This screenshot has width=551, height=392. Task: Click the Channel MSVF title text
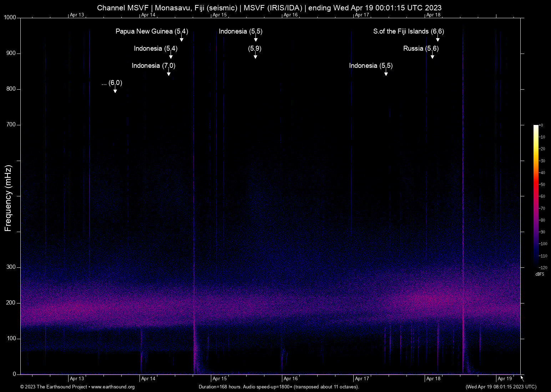click(123, 8)
